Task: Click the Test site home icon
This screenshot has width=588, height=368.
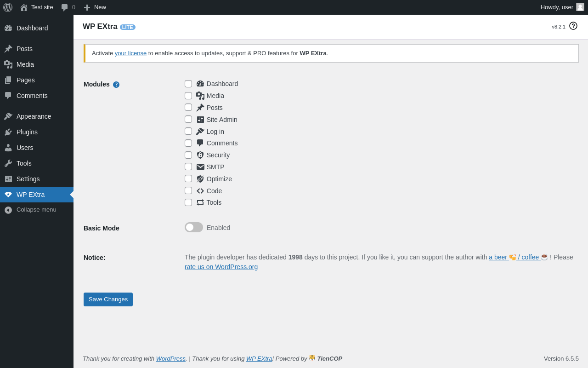Action: [x=24, y=7]
